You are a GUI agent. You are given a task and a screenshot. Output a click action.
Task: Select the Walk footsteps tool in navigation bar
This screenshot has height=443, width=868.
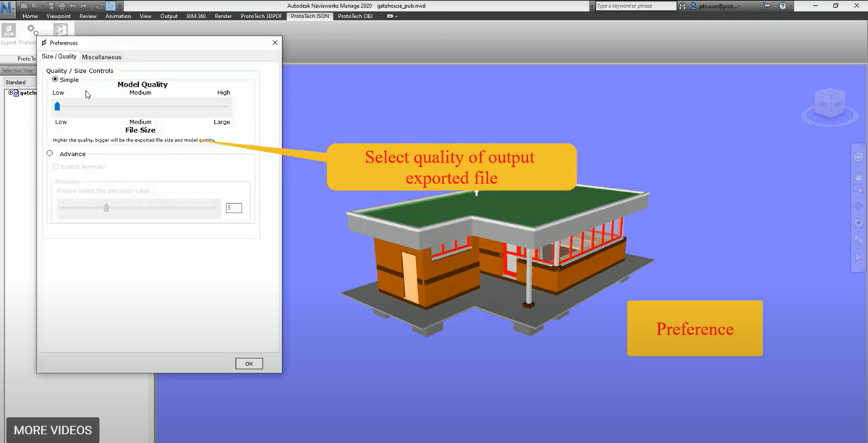859,239
